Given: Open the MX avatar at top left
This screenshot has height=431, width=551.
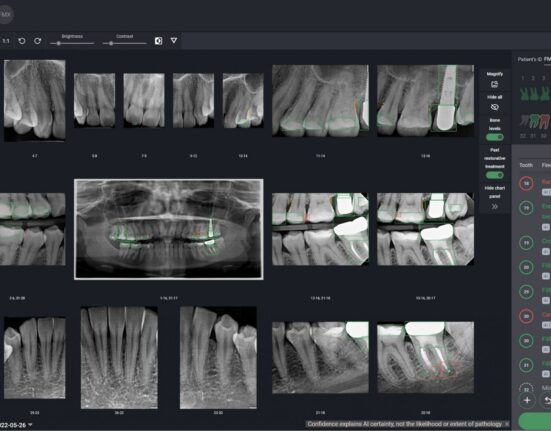Looking at the screenshot, I should pos(5,14).
